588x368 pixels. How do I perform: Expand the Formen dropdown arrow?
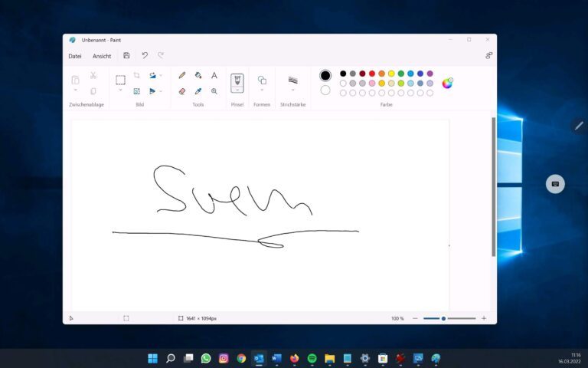[262, 90]
